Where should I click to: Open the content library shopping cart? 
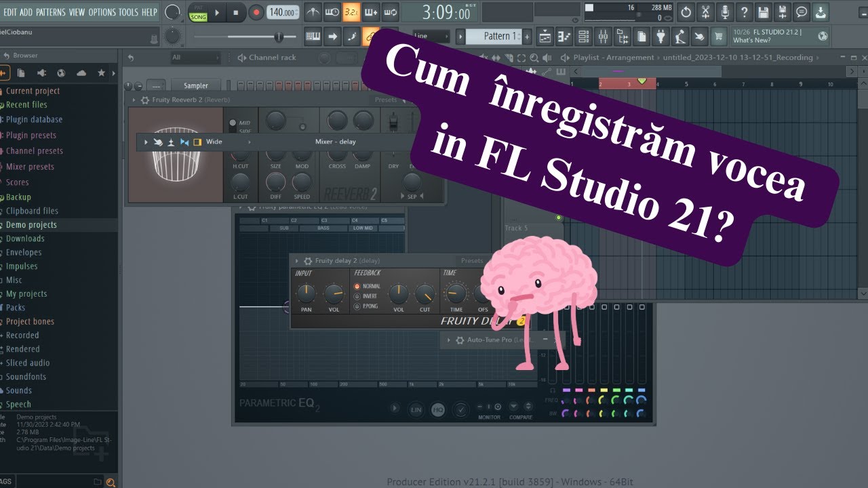pos(719,36)
